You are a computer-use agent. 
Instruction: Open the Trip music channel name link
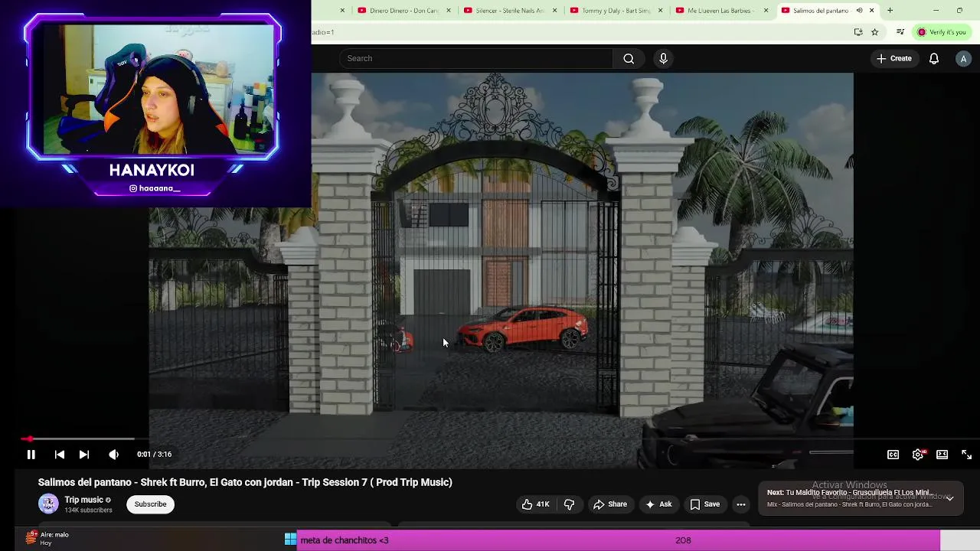pyautogui.click(x=83, y=500)
